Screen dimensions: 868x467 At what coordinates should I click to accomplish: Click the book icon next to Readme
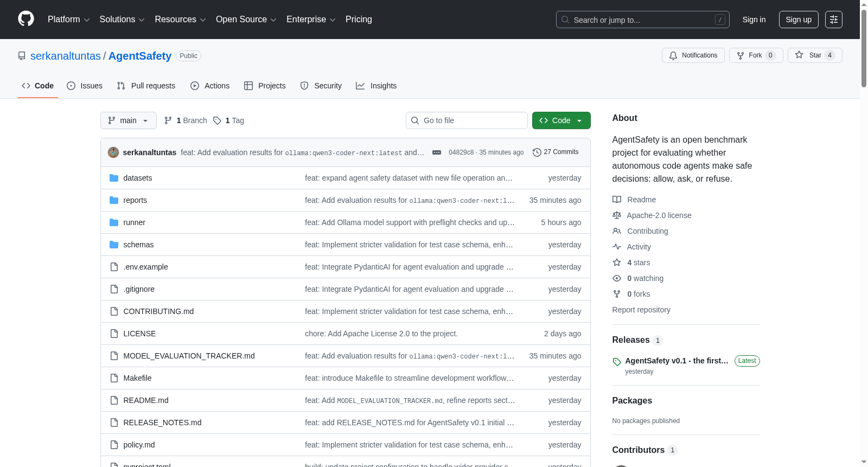click(x=617, y=200)
